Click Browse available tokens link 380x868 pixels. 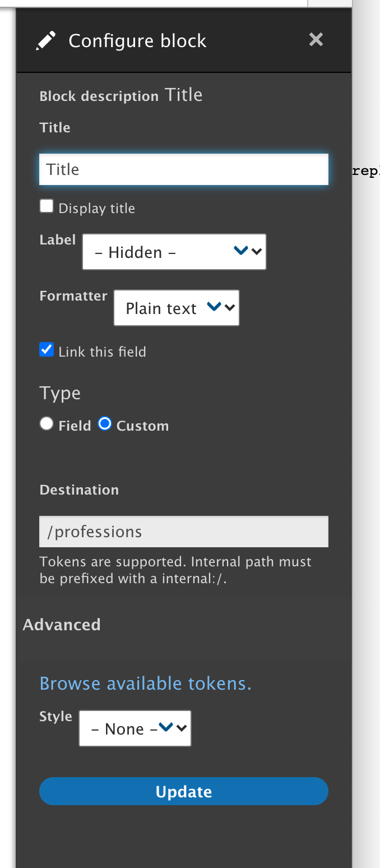145,683
